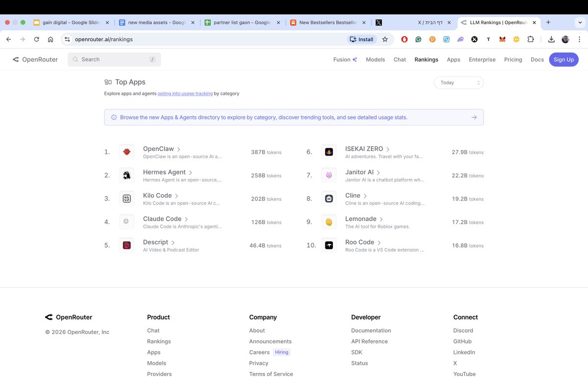Open footer Careers link
Image resolution: width=588 pixels, height=382 pixels.
[259, 352]
